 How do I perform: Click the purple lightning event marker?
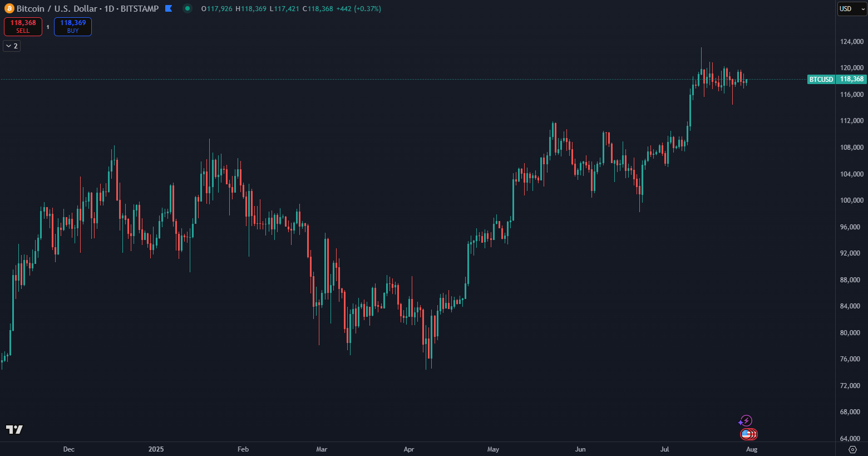(746, 421)
